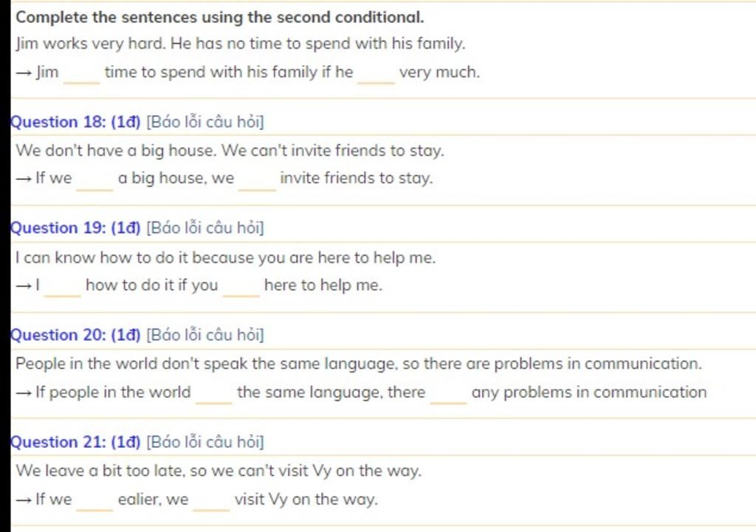Click the instruction 'Complete the sentences' heading

coord(220,18)
